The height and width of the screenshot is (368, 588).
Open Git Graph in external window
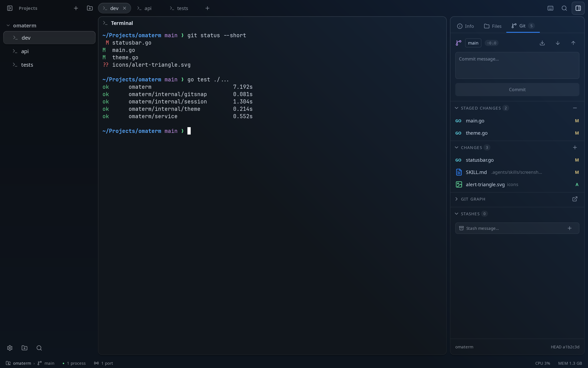pos(575,199)
